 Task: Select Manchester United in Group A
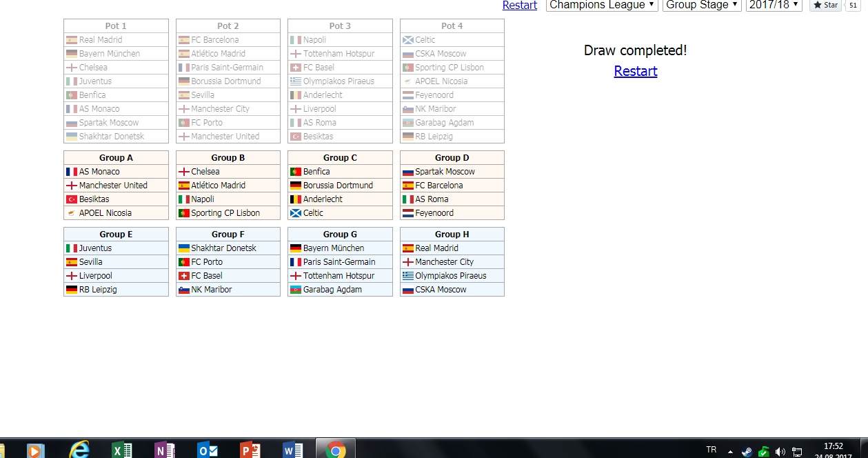coord(116,186)
